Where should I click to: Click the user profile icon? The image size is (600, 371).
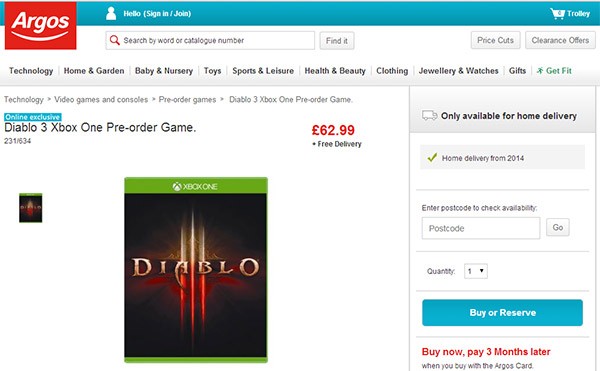pyautogui.click(x=111, y=13)
